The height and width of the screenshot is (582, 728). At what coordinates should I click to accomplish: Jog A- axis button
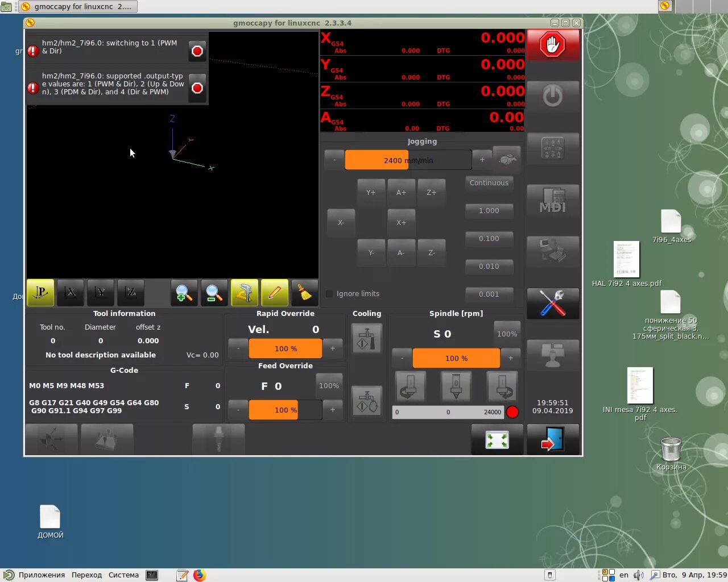click(x=401, y=253)
